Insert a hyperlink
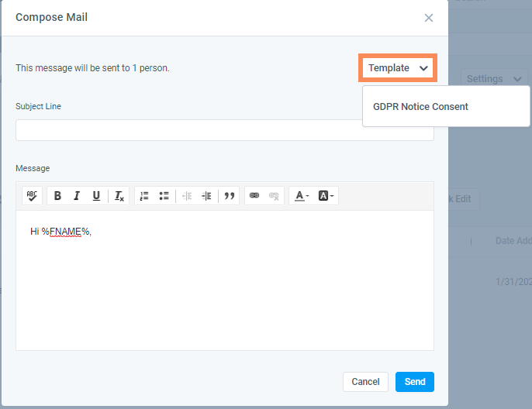Image resolution: width=532 pixels, height=409 pixels. click(254, 196)
